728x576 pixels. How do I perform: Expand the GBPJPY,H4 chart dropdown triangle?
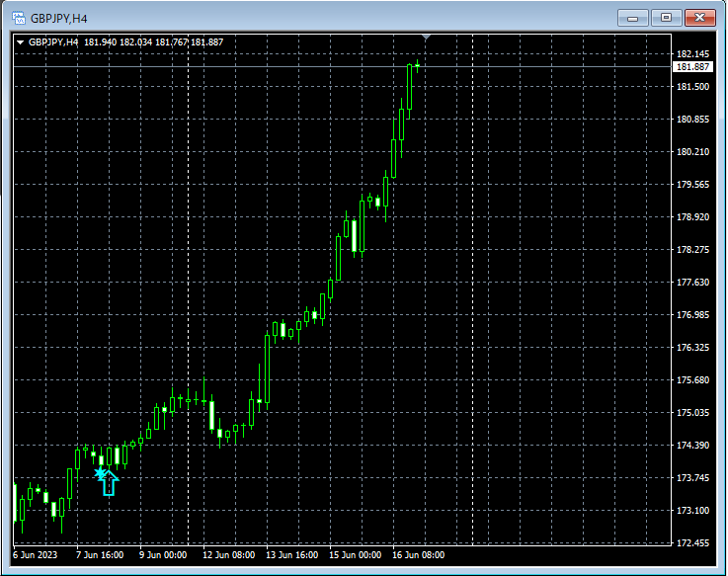pyautogui.click(x=21, y=42)
